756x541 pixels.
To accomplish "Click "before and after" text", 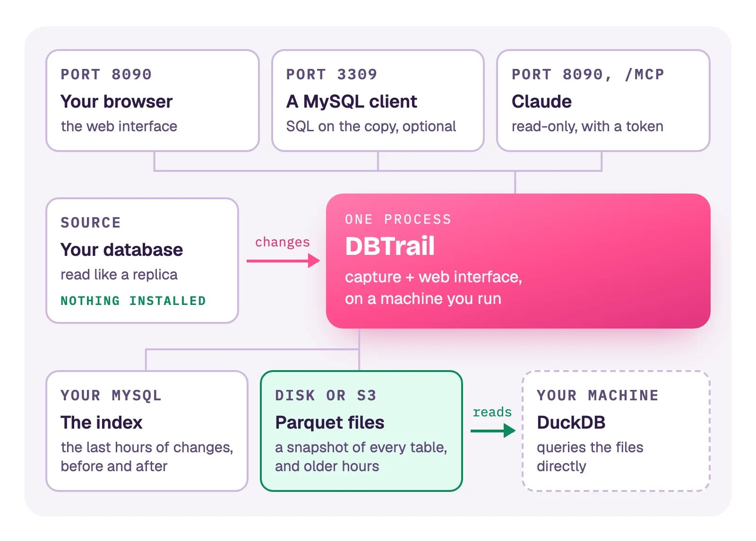I will pyautogui.click(x=114, y=466).
